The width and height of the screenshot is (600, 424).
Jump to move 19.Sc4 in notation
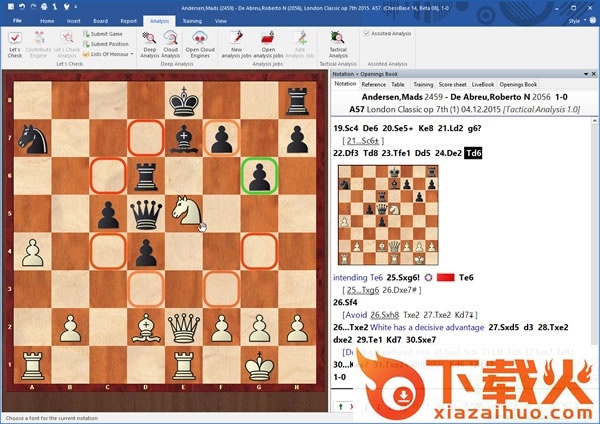(346, 128)
